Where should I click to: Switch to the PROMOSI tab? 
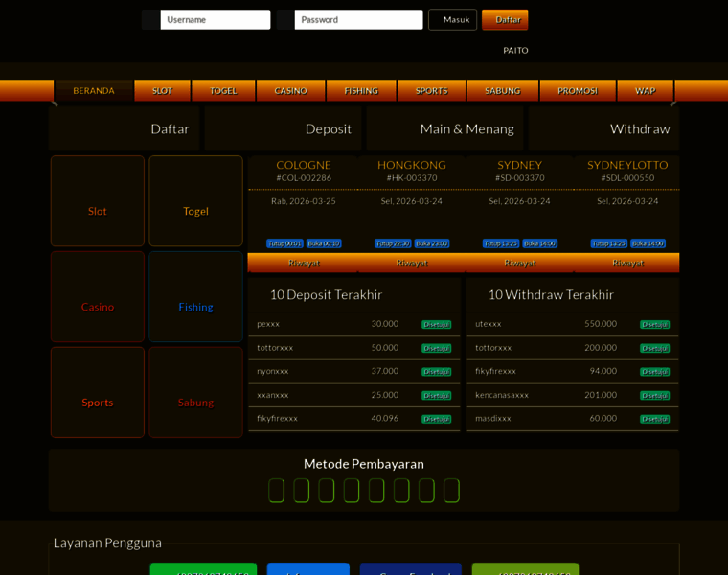pyautogui.click(x=578, y=90)
